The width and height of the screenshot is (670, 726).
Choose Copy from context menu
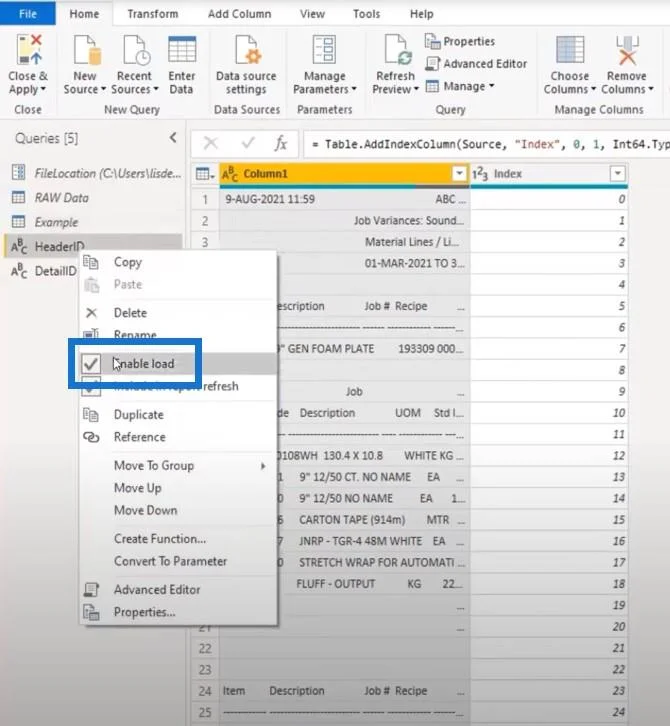pyautogui.click(x=180, y=262)
